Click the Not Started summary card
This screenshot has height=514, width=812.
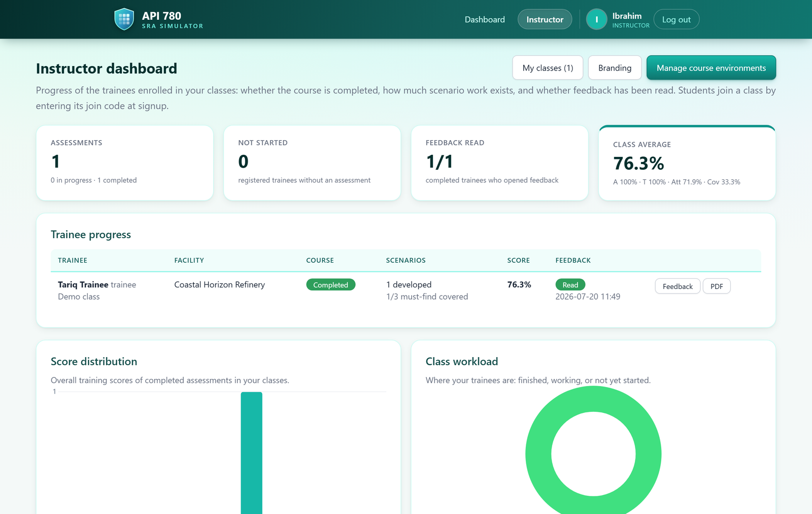coord(312,163)
